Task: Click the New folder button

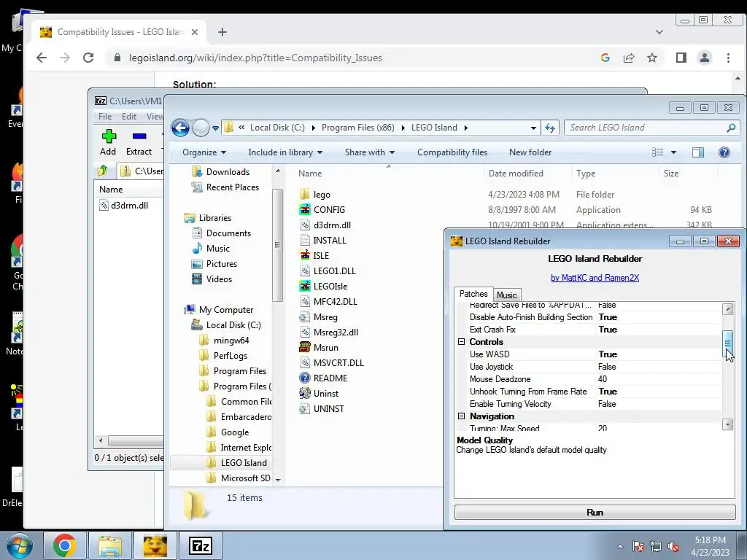Action: click(x=530, y=152)
